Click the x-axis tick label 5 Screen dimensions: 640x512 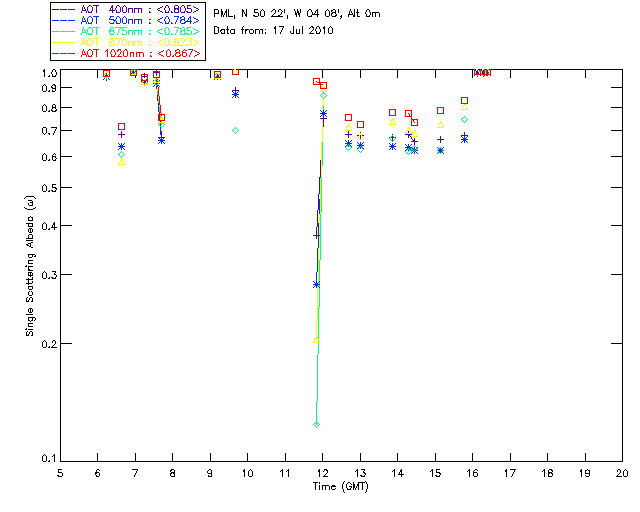[60, 473]
